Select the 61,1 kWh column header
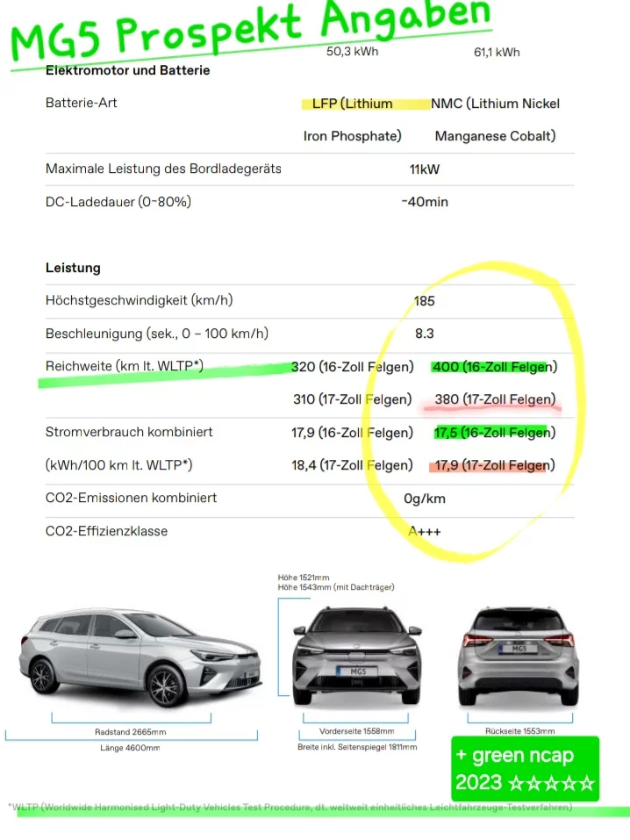The height and width of the screenshot is (840, 630). pos(497,52)
